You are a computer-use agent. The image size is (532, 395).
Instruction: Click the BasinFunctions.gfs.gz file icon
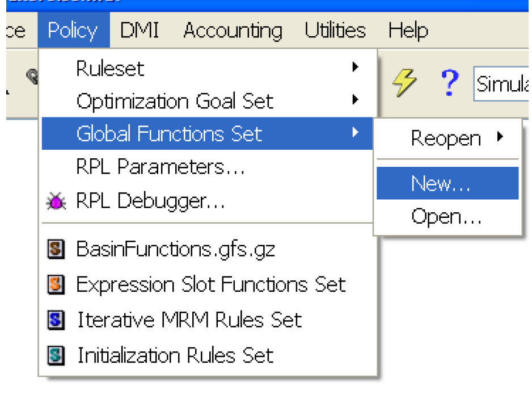(x=56, y=250)
